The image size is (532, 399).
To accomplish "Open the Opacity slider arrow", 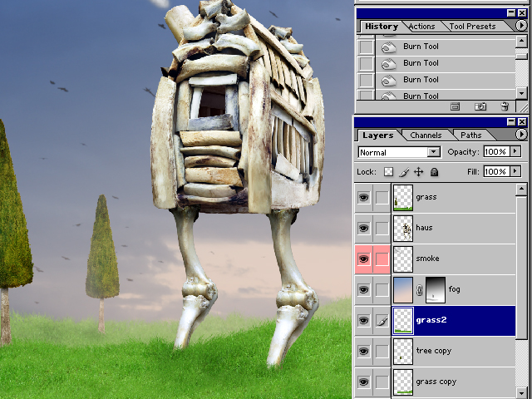I will tap(515, 152).
